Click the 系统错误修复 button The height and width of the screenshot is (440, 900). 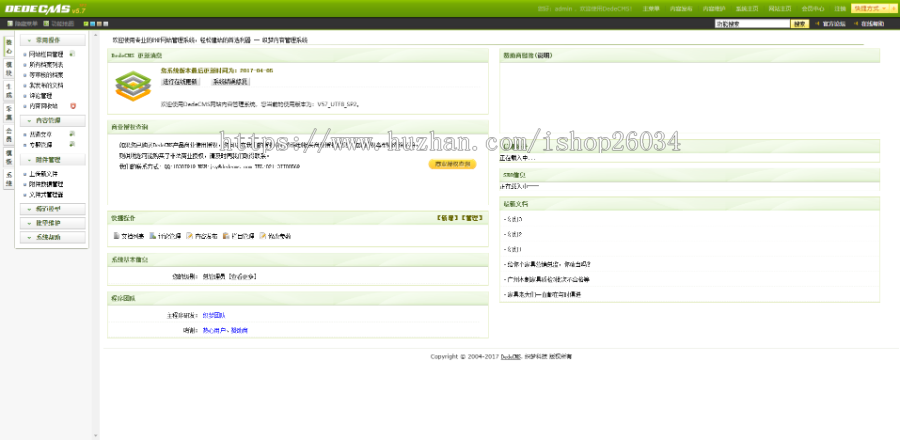tap(230, 82)
